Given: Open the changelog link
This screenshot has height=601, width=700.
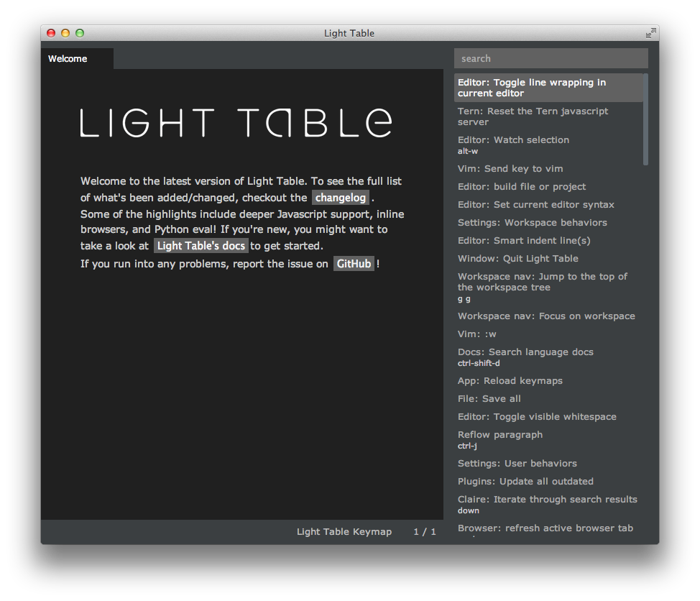Looking at the screenshot, I should pos(341,198).
